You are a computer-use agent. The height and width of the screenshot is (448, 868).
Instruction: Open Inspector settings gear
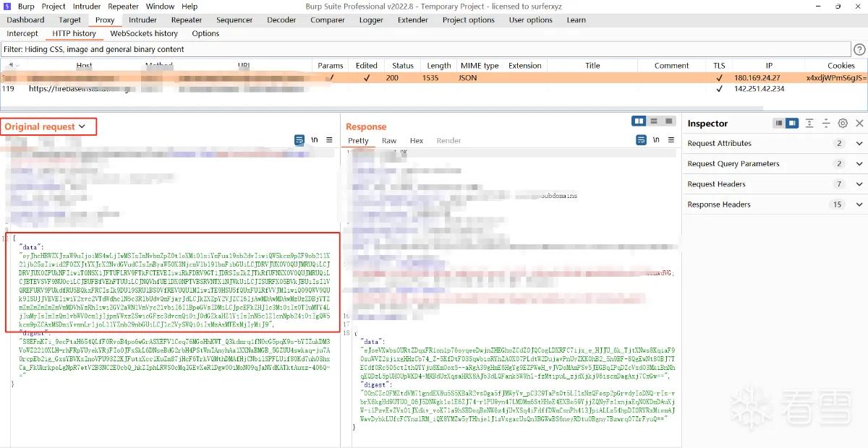click(x=843, y=124)
